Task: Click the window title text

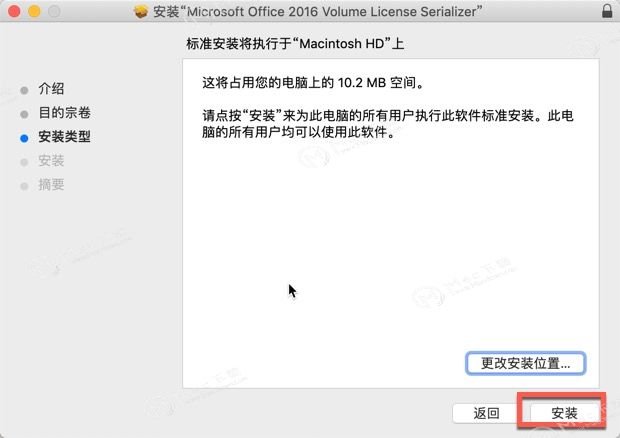Action: 318,11
